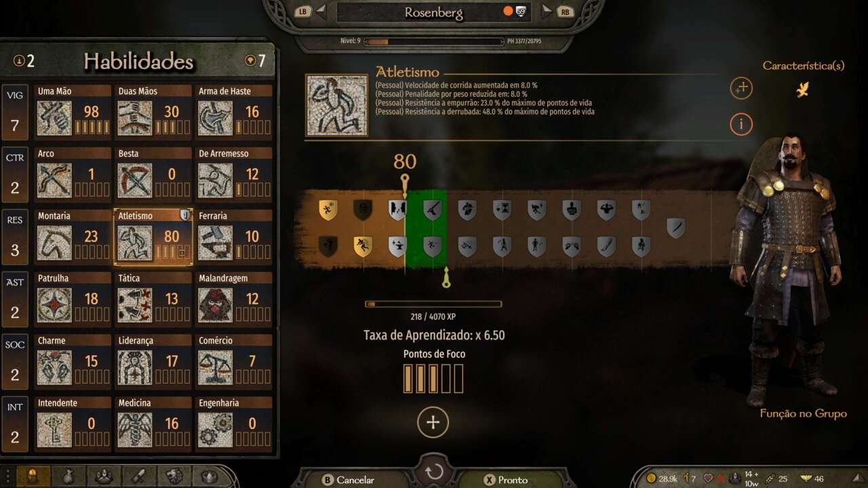Open the party screen icon in bottom bar
868x488 pixels.
click(x=104, y=476)
